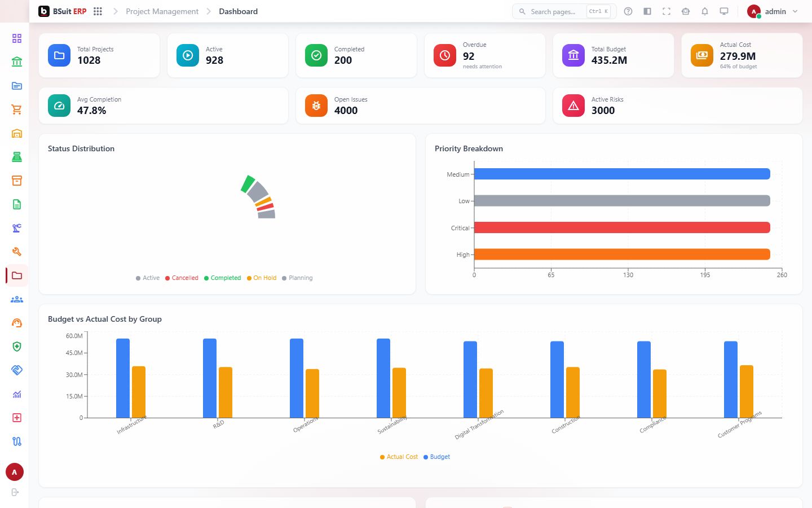Click the monitor display icon in the top bar

[724, 11]
